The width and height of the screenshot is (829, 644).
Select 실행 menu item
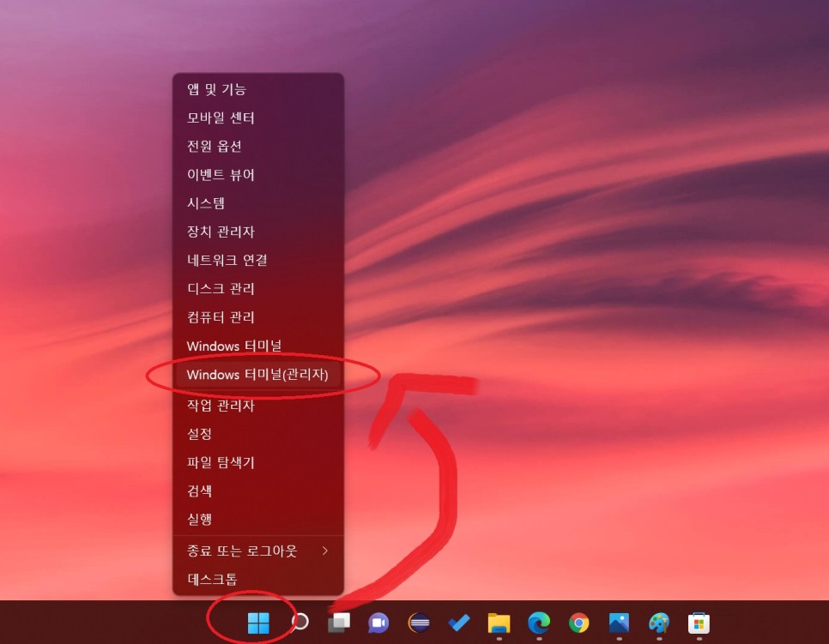[258, 520]
